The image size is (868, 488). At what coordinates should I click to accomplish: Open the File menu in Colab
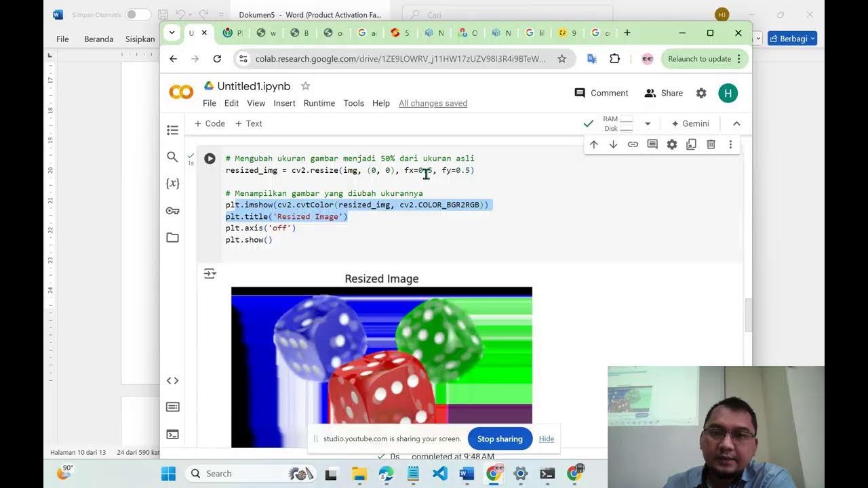coord(210,103)
